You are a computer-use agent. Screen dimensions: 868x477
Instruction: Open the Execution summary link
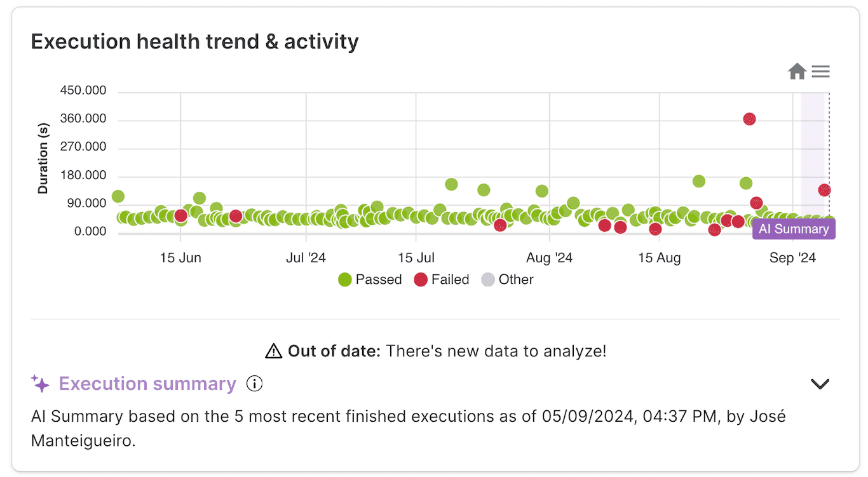[147, 384]
